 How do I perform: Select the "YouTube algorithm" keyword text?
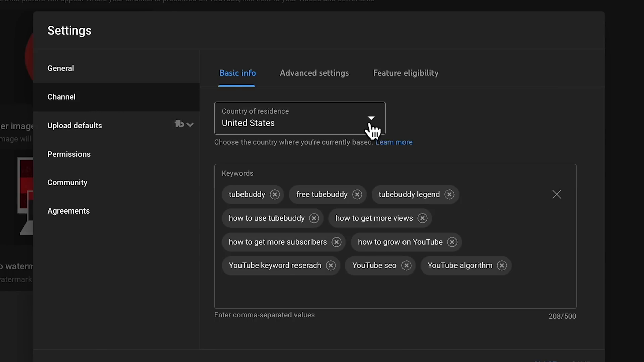tap(460, 265)
